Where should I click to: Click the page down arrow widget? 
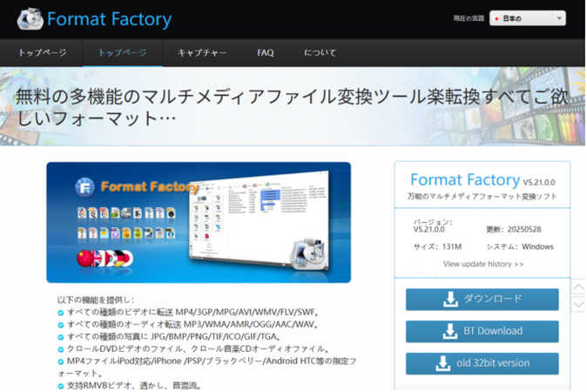coord(578,304)
